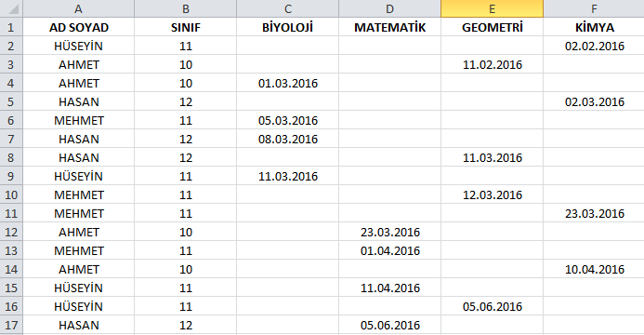Select the whole sheet with the corner button

tap(11, 8)
